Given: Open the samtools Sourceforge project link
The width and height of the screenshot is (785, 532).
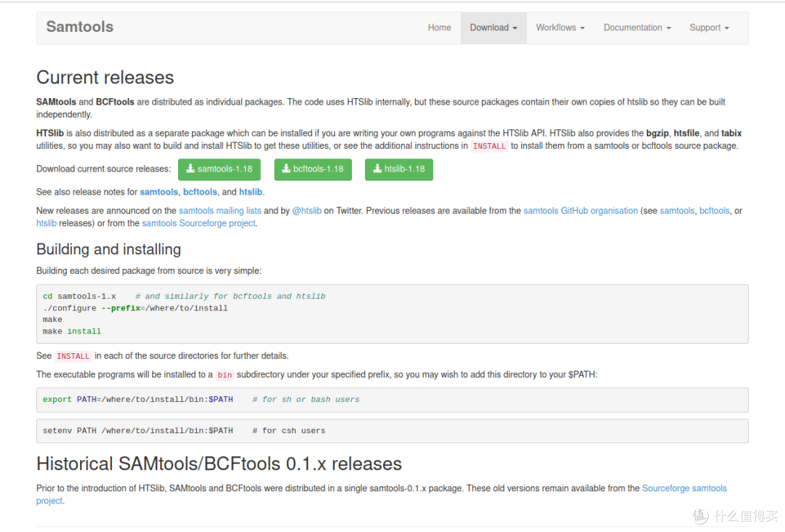Looking at the screenshot, I should 198,223.
